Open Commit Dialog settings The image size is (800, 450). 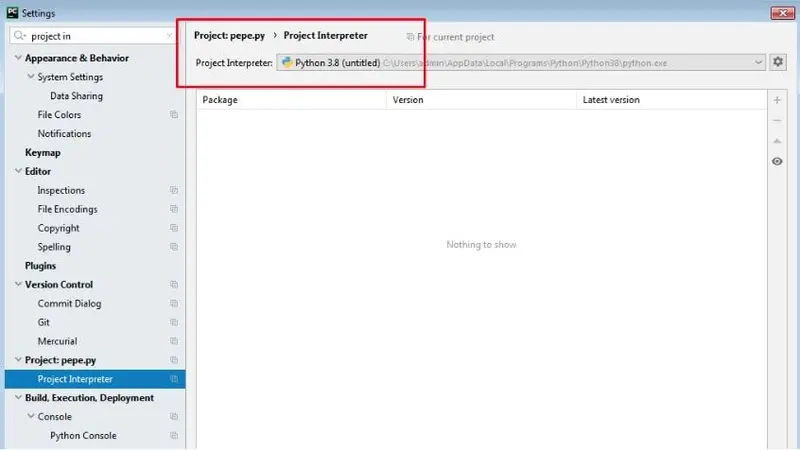[x=69, y=304]
